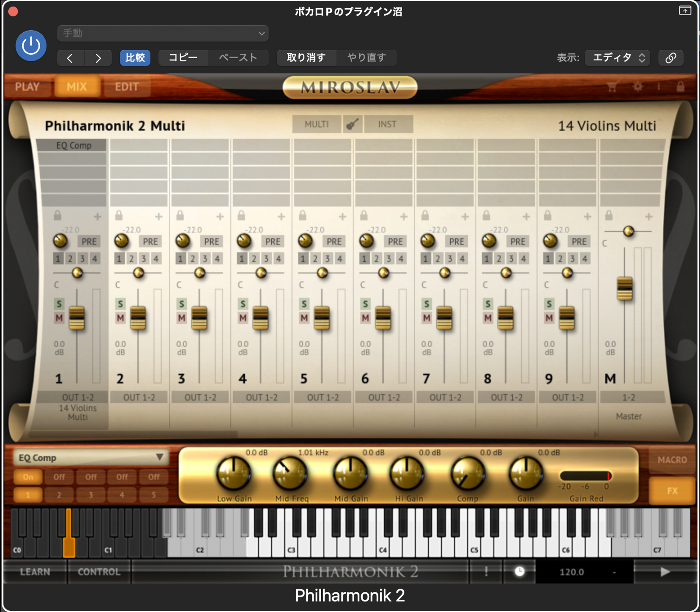Image resolution: width=700 pixels, height=612 pixels.
Task: Solo channel 4
Action: tap(243, 304)
